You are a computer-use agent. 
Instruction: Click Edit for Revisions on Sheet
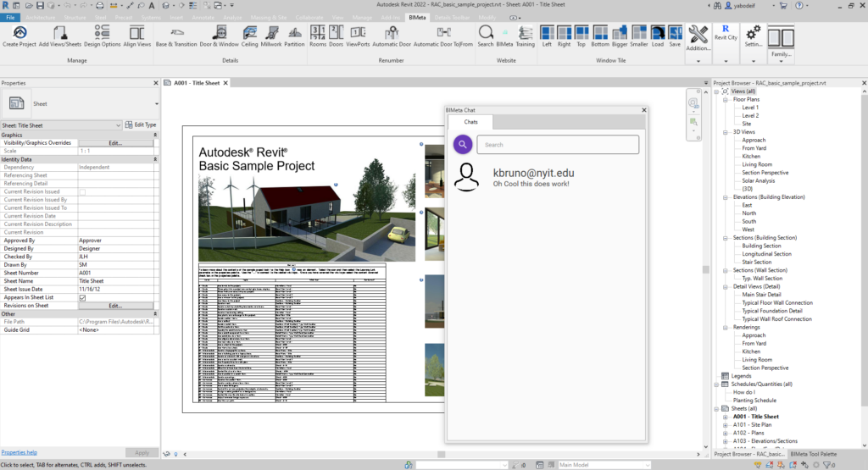tap(115, 306)
